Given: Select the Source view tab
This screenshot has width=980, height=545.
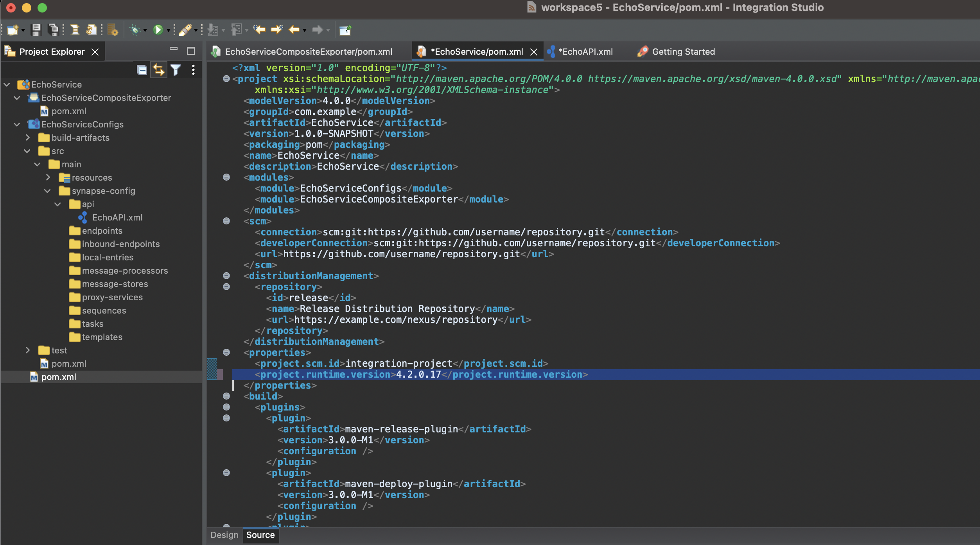Looking at the screenshot, I should [260, 535].
